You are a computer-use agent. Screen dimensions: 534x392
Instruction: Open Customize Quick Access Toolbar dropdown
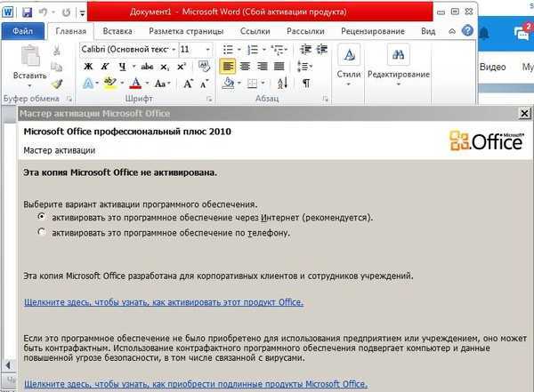point(82,13)
